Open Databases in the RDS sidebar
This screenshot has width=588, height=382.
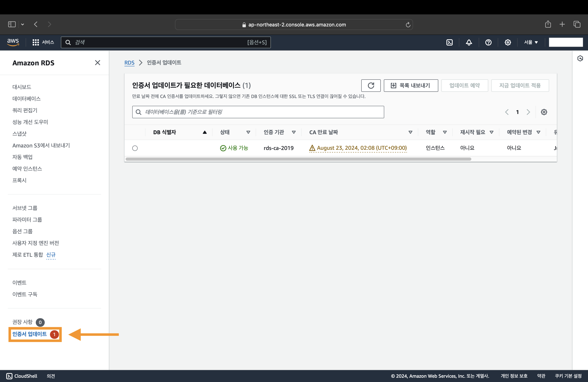click(x=26, y=99)
